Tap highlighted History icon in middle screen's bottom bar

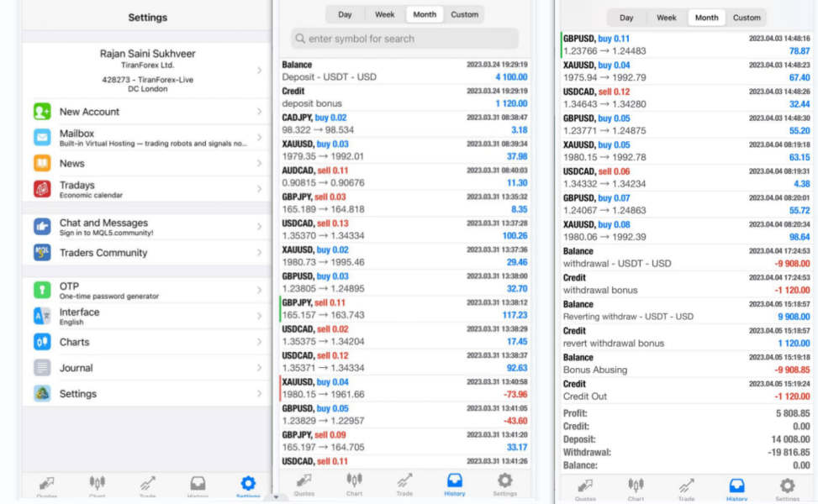(454, 480)
